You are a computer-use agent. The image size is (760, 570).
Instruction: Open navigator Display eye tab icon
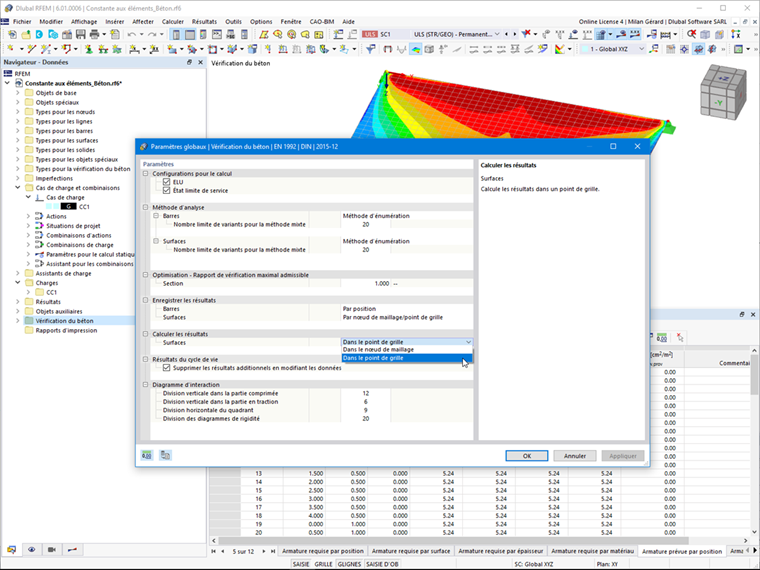[x=32, y=550]
